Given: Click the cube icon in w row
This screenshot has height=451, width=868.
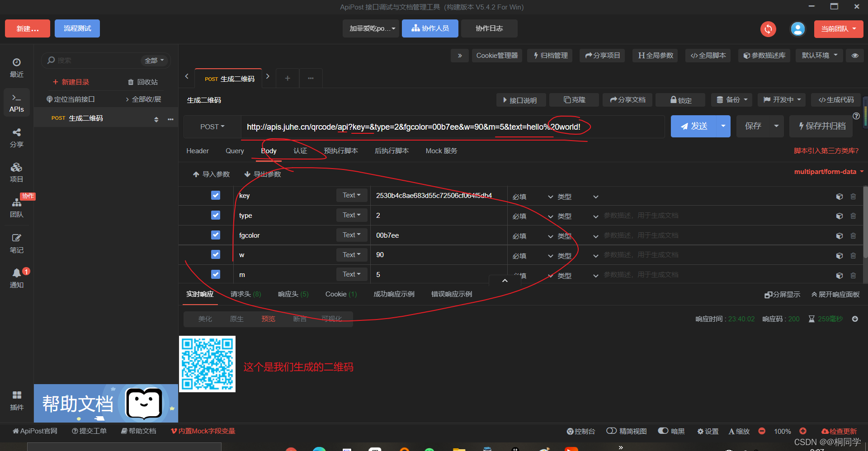Looking at the screenshot, I should click(840, 256).
